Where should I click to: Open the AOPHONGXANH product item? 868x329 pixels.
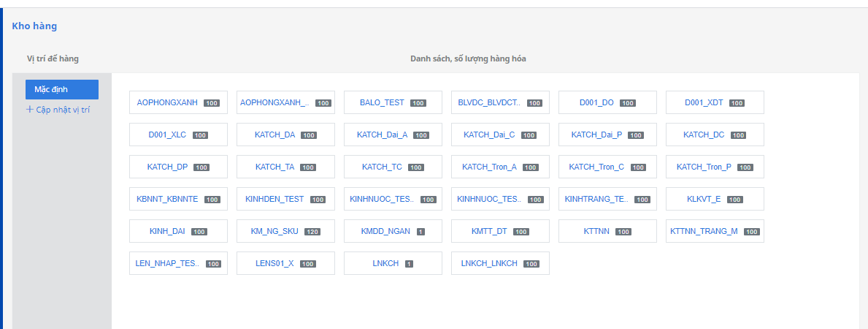[167, 102]
